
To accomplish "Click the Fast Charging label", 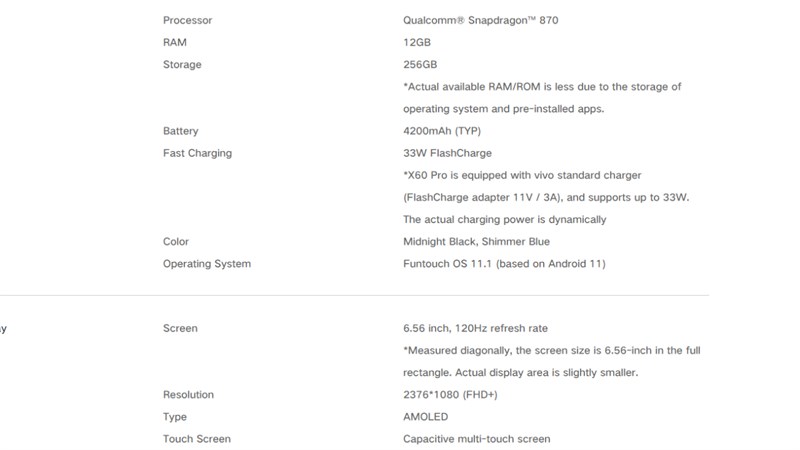I will pyautogui.click(x=197, y=153).
